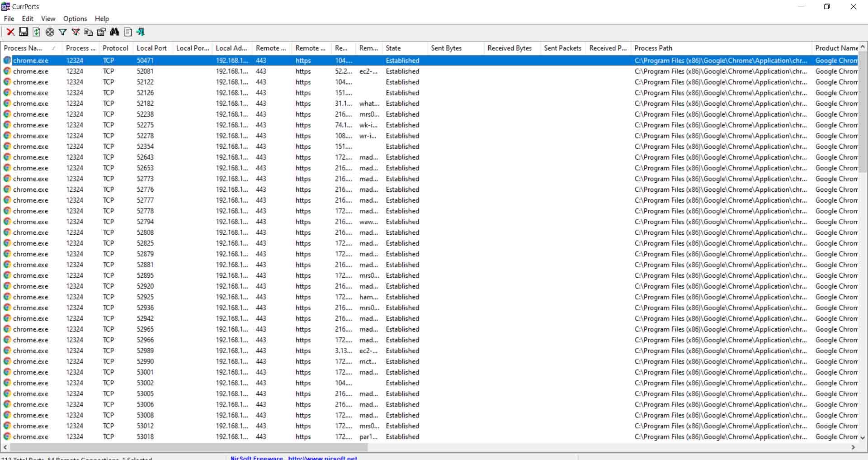
Task: Generate HTML report using the document icon
Action: (128, 32)
